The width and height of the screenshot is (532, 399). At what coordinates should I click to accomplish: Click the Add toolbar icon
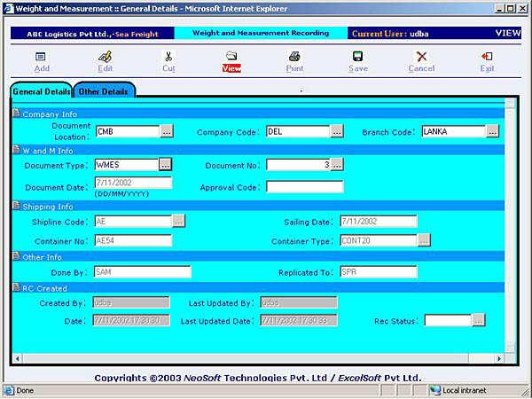coord(41,57)
